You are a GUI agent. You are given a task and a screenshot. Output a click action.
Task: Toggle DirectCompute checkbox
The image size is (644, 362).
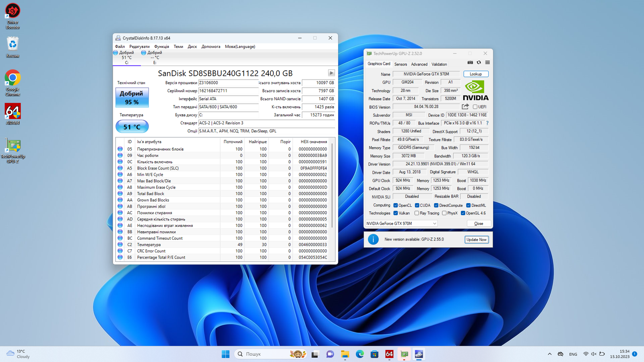click(x=436, y=206)
